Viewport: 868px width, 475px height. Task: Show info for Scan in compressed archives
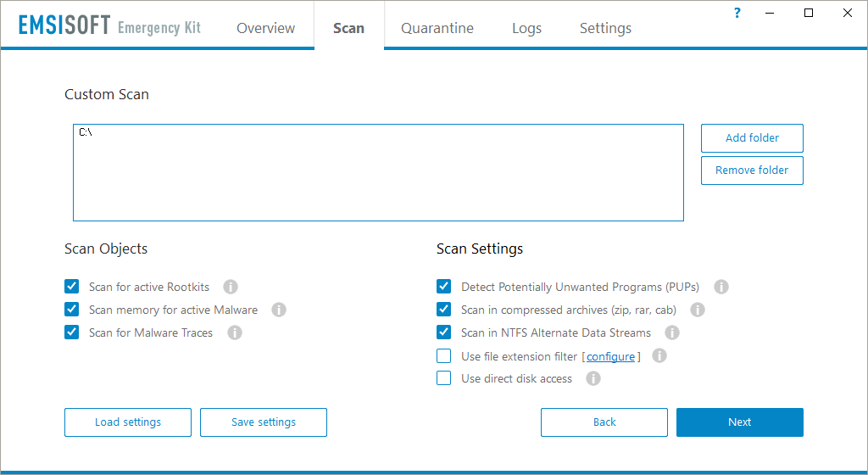pyautogui.click(x=698, y=310)
